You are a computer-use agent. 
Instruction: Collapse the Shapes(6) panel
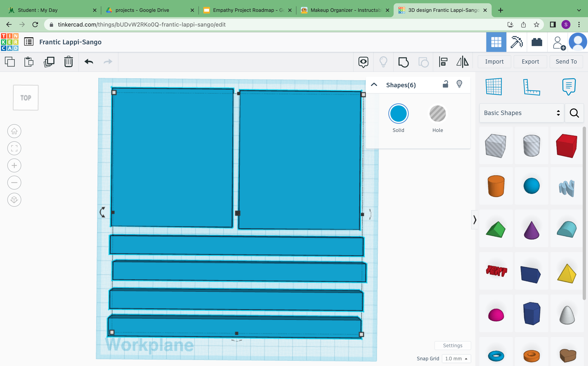point(374,85)
